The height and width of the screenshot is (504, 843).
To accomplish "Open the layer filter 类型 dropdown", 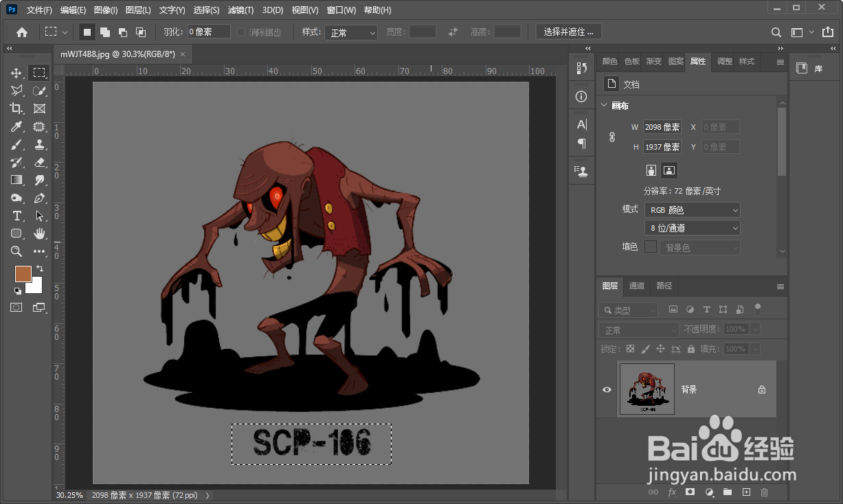I will point(628,310).
